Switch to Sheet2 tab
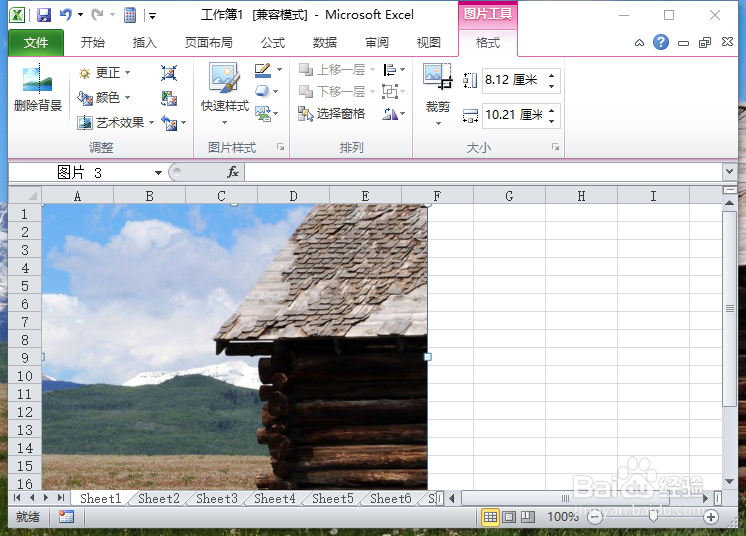The height and width of the screenshot is (536, 746). [x=159, y=498]
